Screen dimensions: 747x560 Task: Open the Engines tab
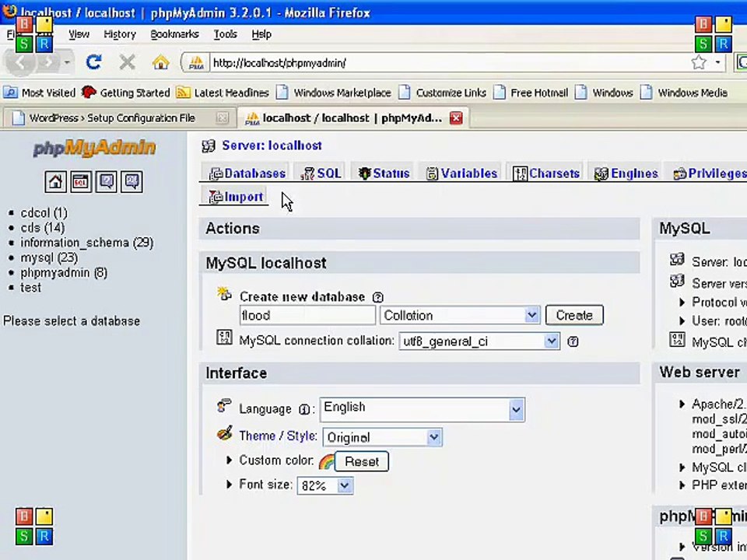(x=626, y=173)
